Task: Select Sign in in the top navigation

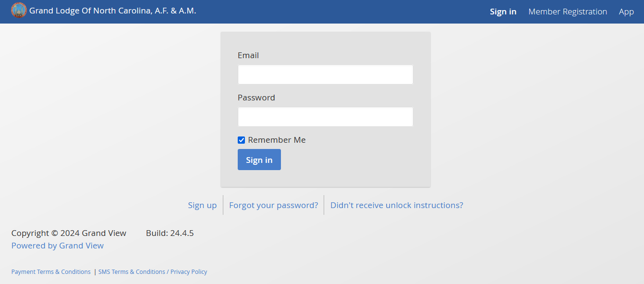Action: [503, 12]
